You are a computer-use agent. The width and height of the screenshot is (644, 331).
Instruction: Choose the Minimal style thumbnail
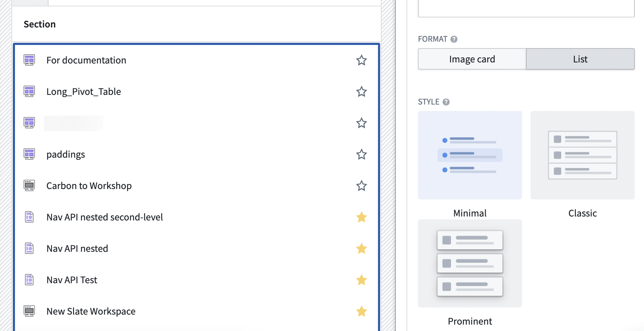(x=470, y=155)
